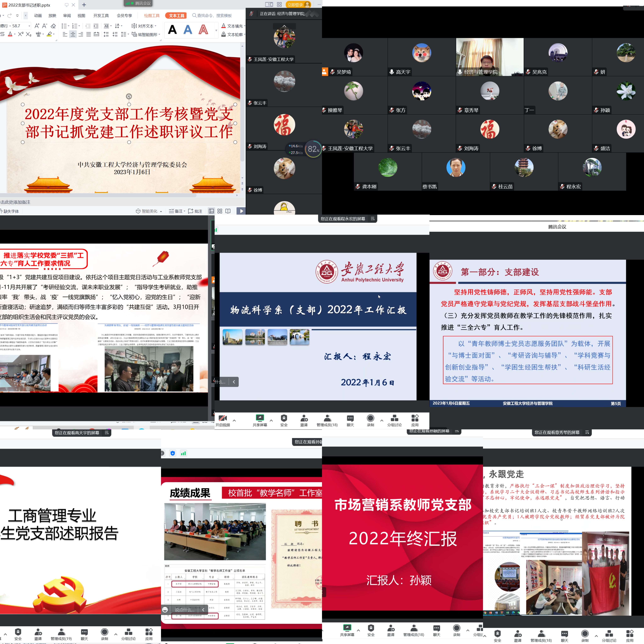Open the 动画 ribbon tab
This screenshot has height=644, width=644.
[38, 16]
